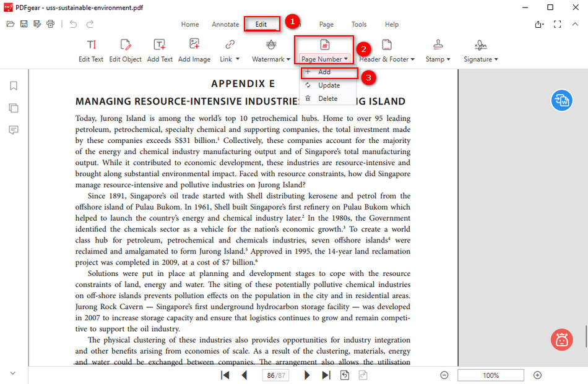The image size is (588, 384).
Task: Select the Edit Object tool
Action: click(x=125, y=49)
